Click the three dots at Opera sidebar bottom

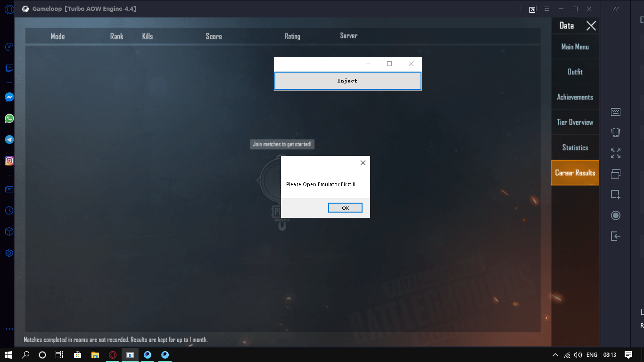(x=9, y=329)
